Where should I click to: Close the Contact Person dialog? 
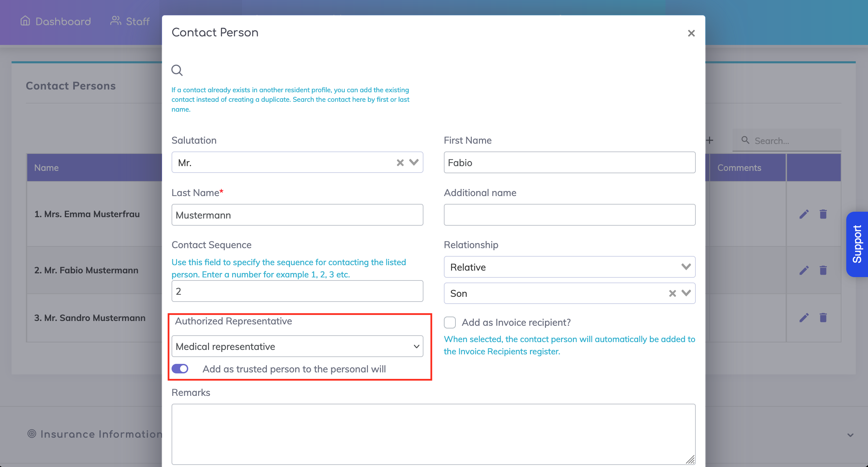click(x=691, y=33)
